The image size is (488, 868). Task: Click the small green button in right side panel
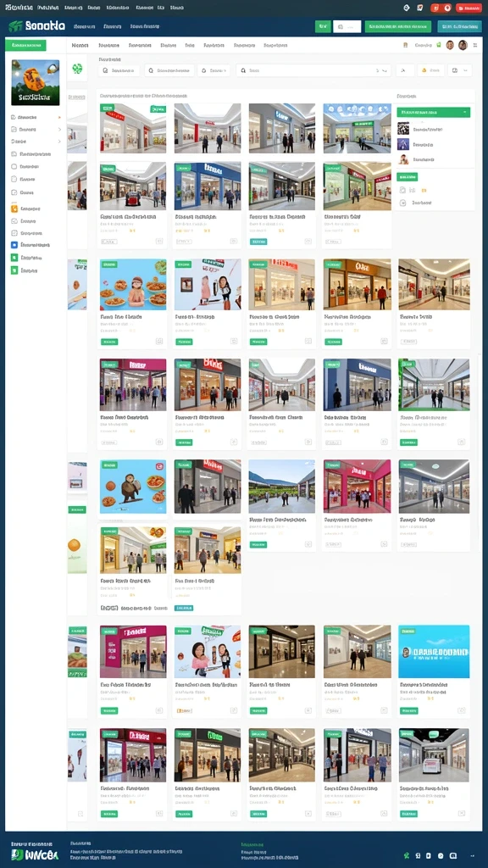click(408, 176)
